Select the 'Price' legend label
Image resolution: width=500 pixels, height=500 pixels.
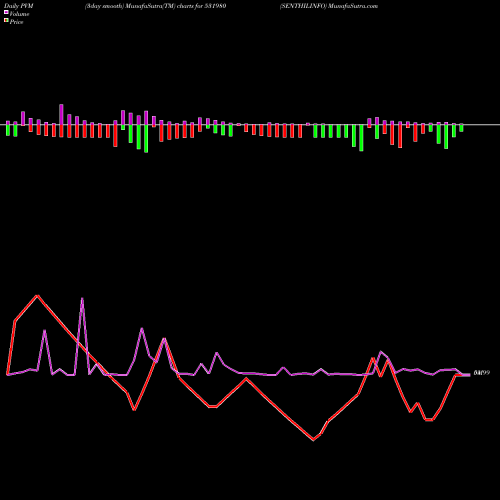[x=16, y=22]
